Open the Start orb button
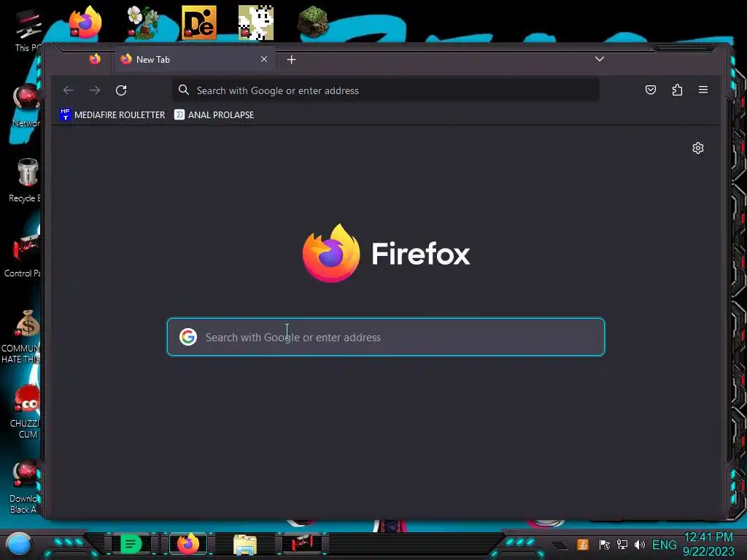 click(18, 544)
